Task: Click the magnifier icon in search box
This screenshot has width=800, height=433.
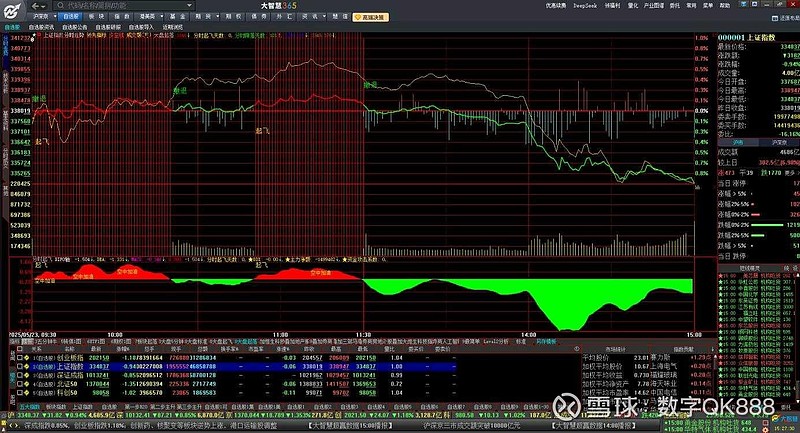Action: [x=60, y=6]
